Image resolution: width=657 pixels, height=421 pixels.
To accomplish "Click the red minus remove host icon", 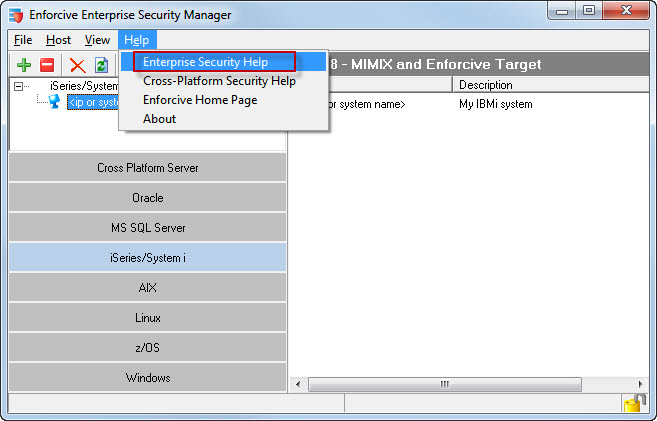I will click(x=47, y=65).
